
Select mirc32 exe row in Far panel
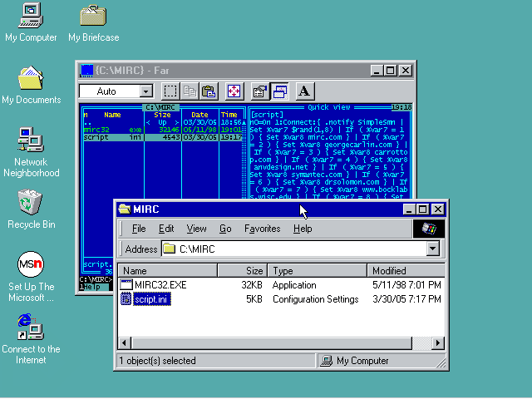point(163,130)
